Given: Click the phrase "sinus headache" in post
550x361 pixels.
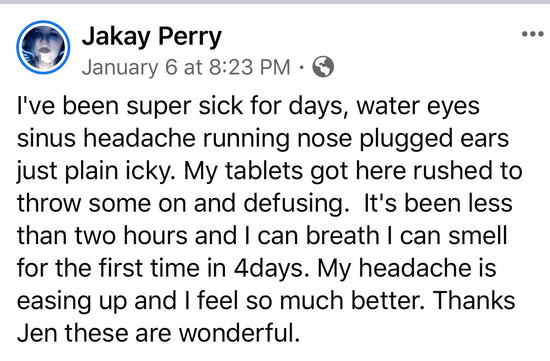Looking at the screenshot, I should (x=106, y=138).
